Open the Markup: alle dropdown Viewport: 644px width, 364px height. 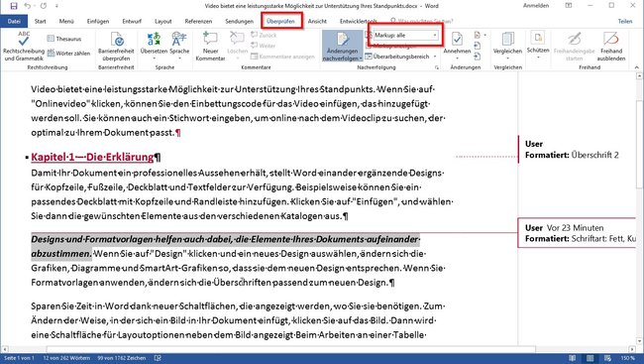405,36
